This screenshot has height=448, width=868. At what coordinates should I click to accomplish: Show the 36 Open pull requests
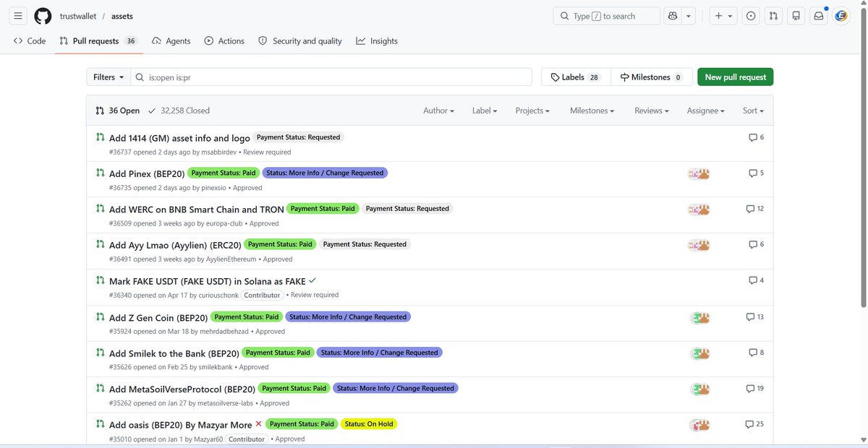pyautogui.click(x=117, y=111)
